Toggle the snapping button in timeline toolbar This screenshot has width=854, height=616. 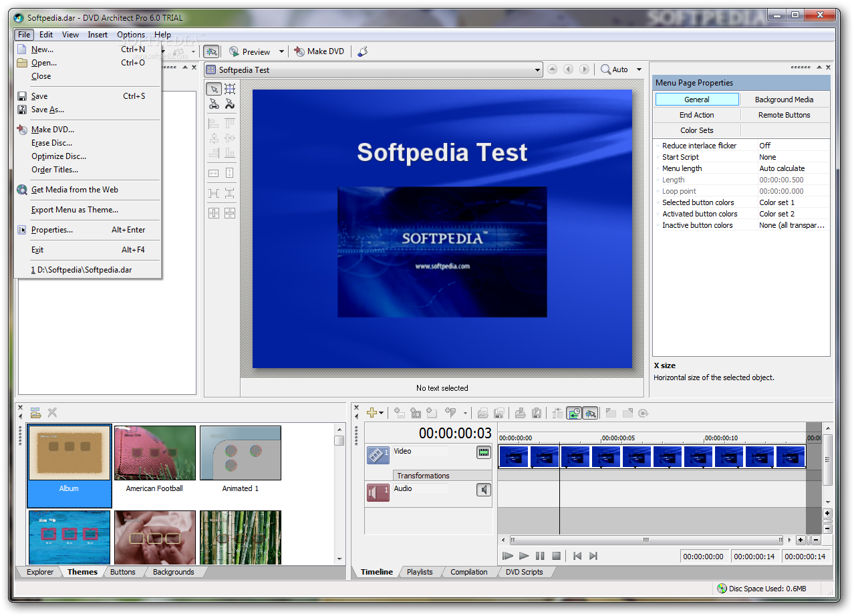[590, 413]
